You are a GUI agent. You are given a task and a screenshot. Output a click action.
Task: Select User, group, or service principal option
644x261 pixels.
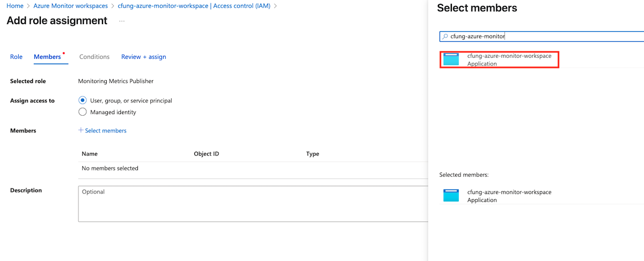pyautogui.click(x=83, y=100)
